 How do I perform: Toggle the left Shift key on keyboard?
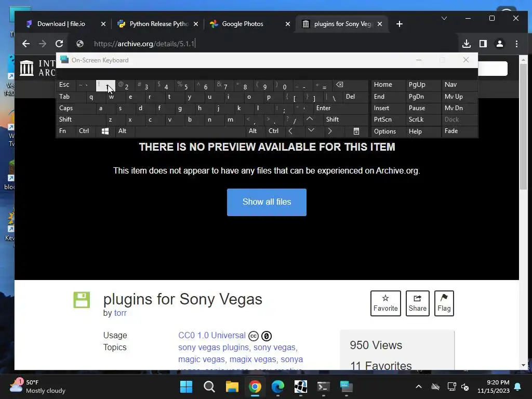81,119
